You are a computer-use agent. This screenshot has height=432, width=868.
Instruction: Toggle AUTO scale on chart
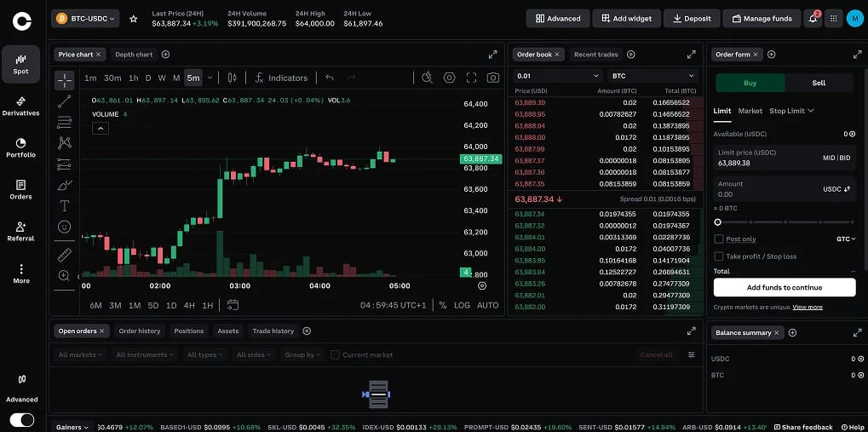(488, 305)
